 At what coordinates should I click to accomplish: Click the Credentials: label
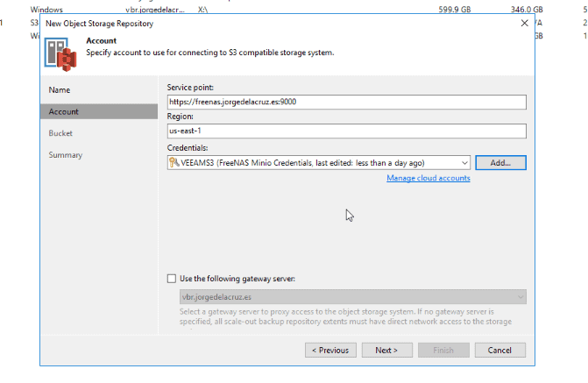[188, 148]
